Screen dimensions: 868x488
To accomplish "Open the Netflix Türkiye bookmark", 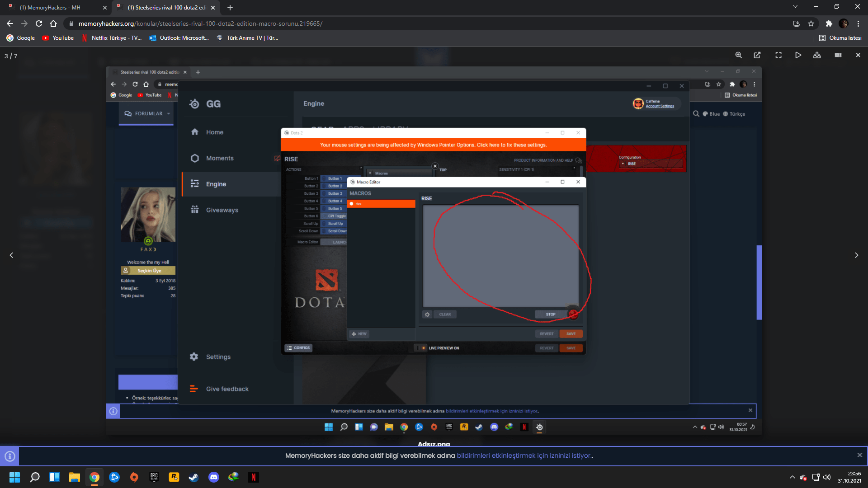I will 112,38.
